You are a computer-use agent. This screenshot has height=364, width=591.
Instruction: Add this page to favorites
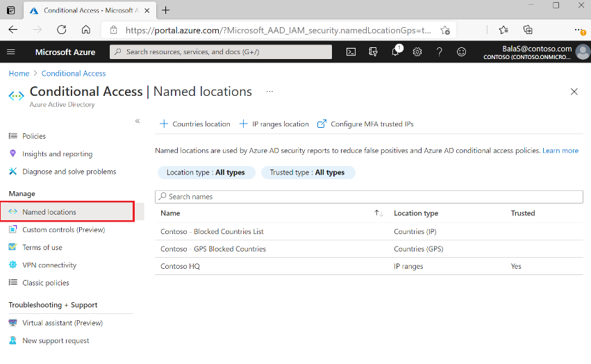445,30
